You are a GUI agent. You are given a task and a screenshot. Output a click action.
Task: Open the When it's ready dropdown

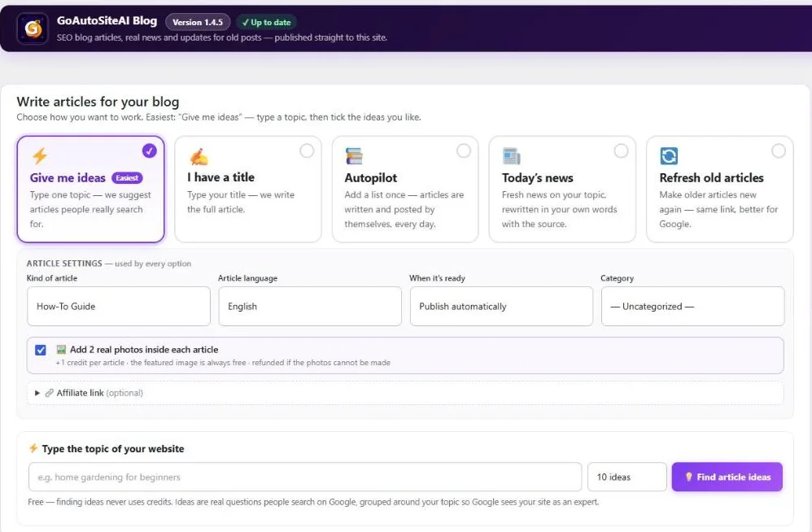point(501,307)
